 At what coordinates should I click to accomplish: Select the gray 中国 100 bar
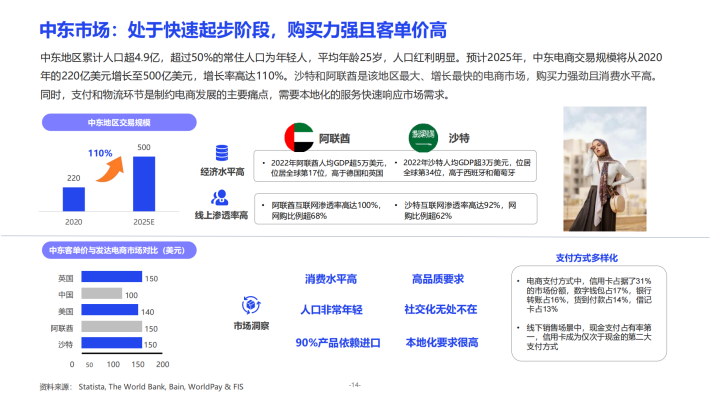pyautogui.click(x=101, y=293)
